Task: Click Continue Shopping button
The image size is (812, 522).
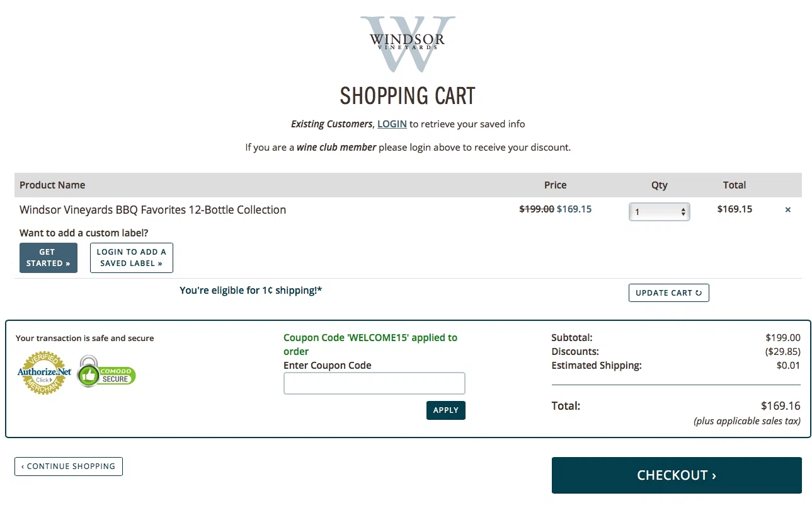Action: (x=69, y=467)
